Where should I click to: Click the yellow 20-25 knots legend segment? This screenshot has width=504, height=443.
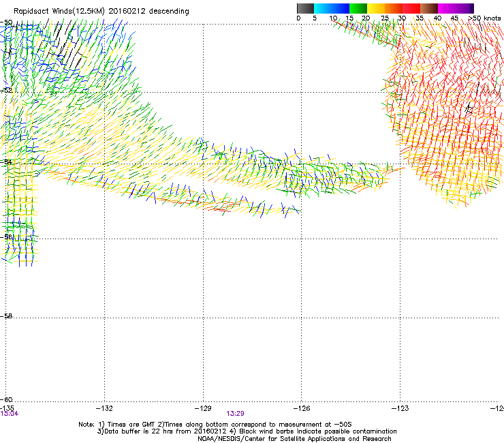376,8
